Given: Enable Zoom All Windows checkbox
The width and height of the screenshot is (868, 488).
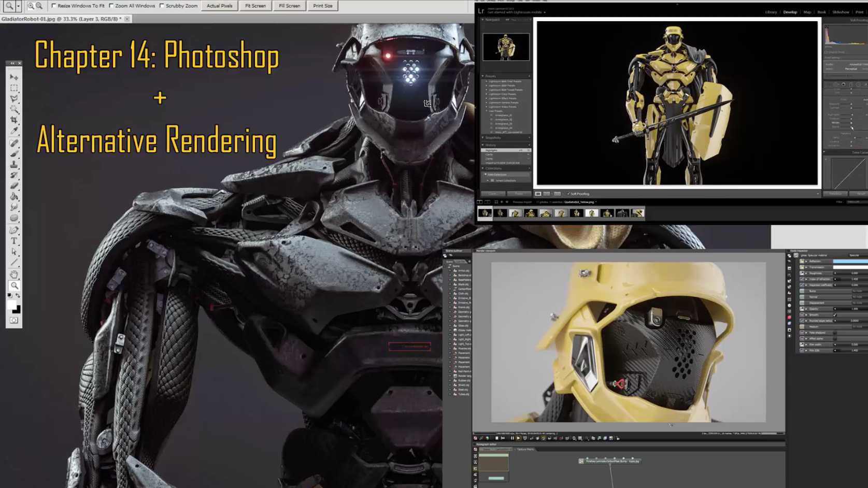Looking at the screenshot, I should pyautogui.click(x=111, y=6).
